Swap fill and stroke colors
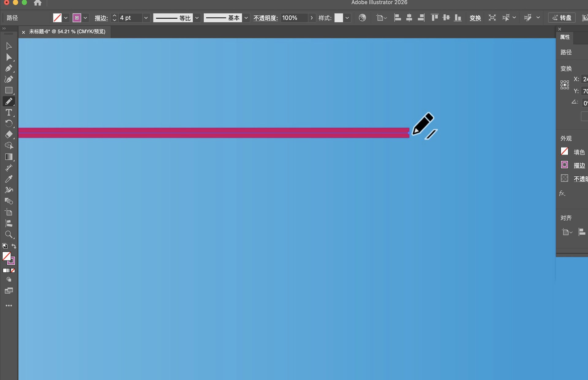This screenshot has height=380, width=588. (x=14, y=246)
